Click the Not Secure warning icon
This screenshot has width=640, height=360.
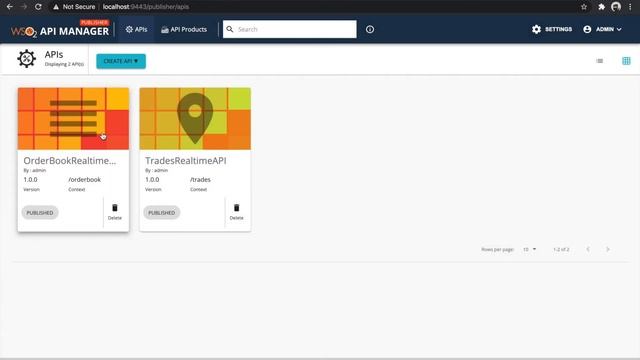[x=56, y=7]
